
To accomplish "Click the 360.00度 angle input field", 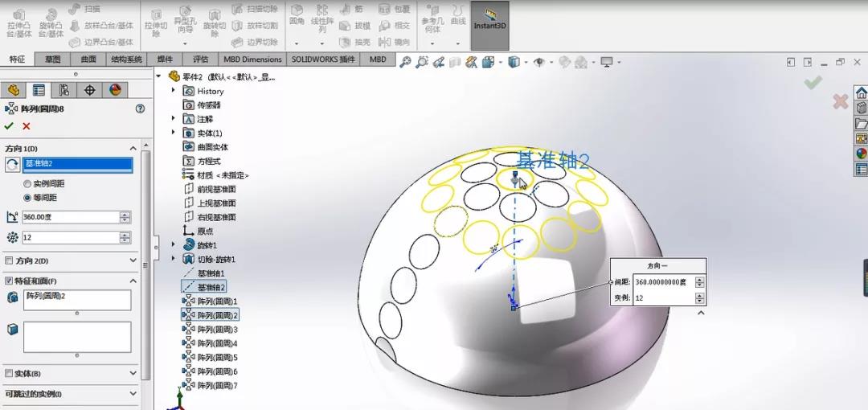I will [71, 217].
